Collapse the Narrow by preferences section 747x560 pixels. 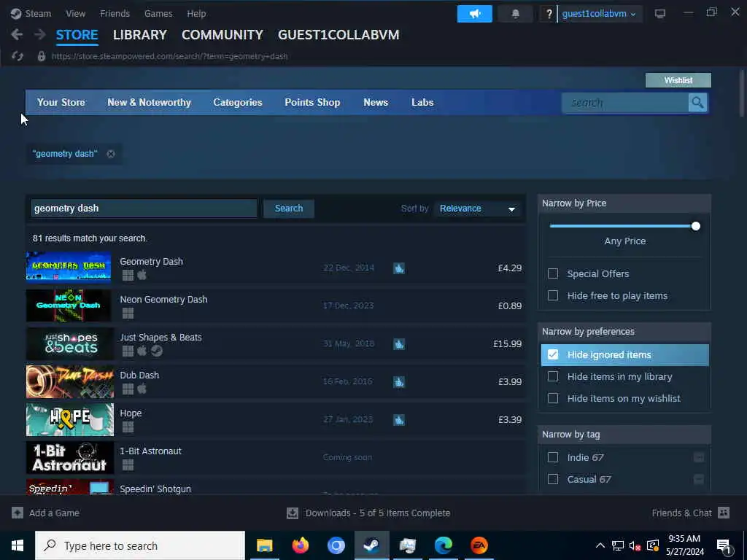[x=624, y=332]
